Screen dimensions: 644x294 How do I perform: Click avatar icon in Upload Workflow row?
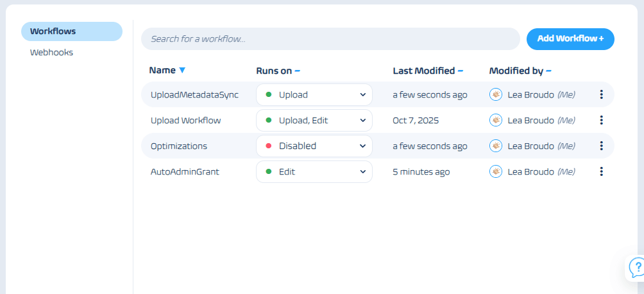pos(496,121)
